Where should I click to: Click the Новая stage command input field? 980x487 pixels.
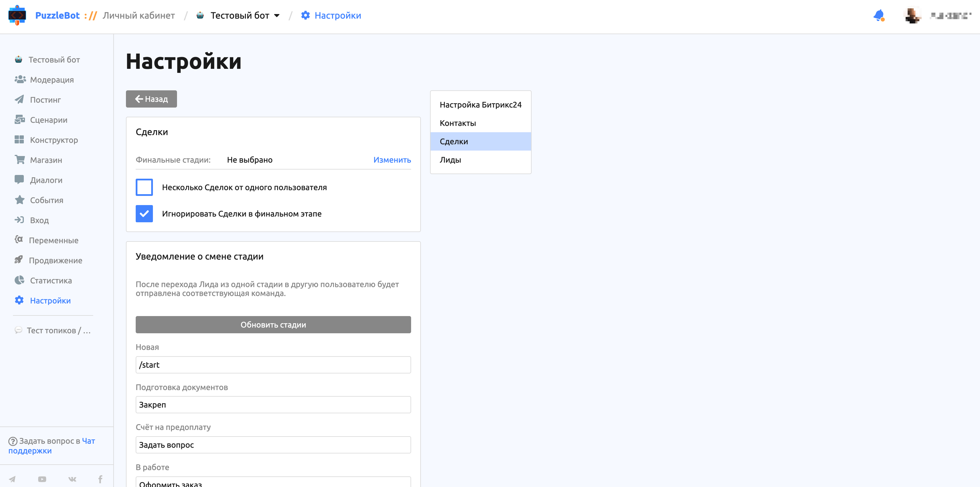click(x=273, y=365)
